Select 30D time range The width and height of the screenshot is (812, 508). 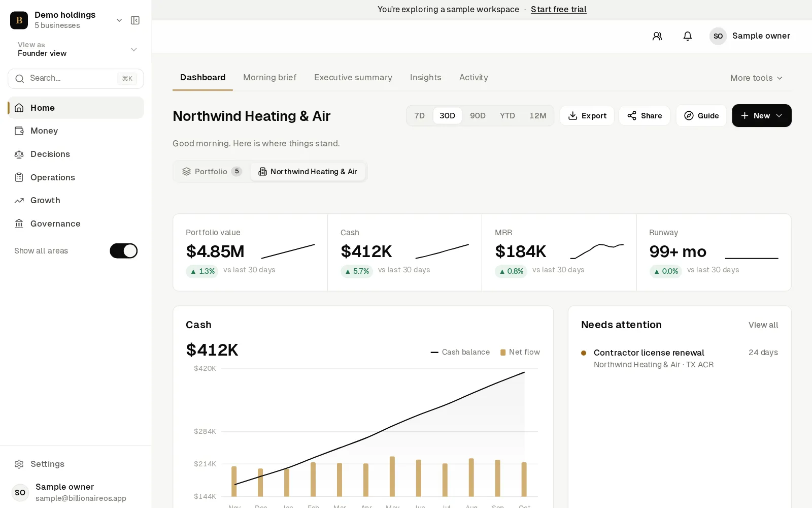point(447,116)
